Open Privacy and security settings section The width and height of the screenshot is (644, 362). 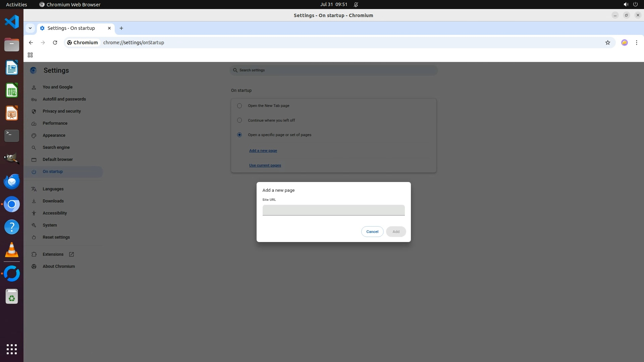click(62, 111)
